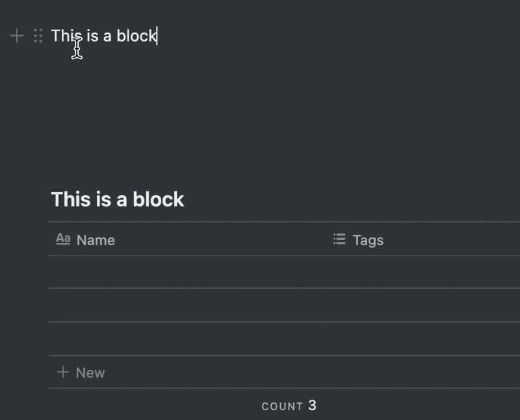Click the Count 3 value
The image size is (520, 420).
pyautogui.click(x=311, y=405)
